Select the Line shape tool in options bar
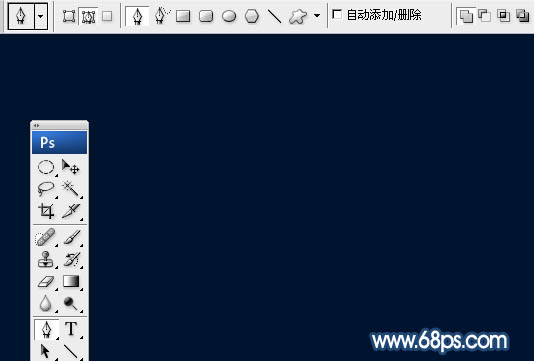The image size is (534, 361). point(274,16)
